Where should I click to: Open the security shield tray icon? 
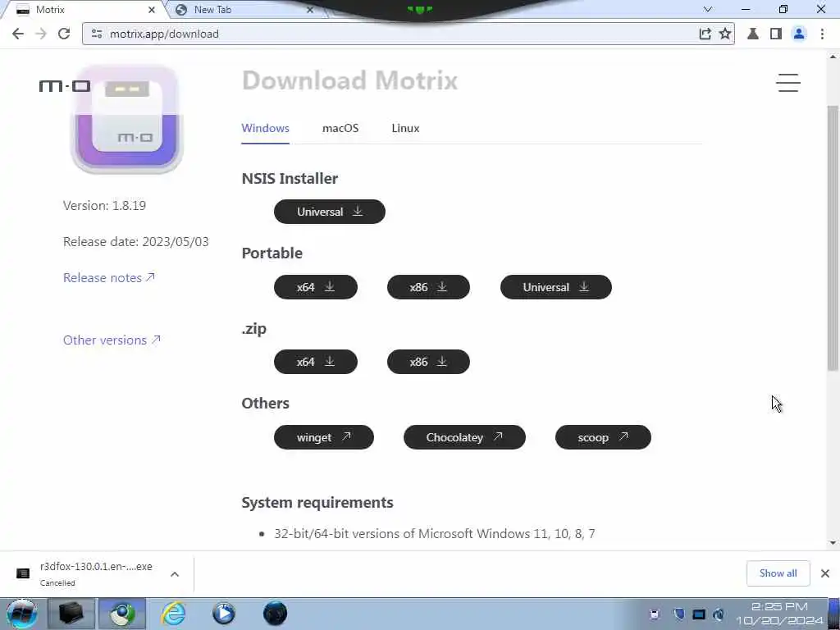[x=678, y=614]
